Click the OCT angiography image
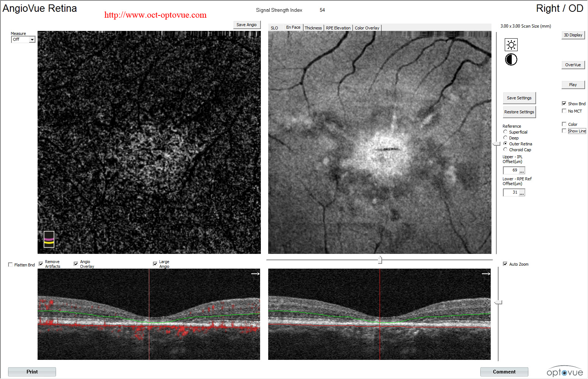 tap(149, 142)
